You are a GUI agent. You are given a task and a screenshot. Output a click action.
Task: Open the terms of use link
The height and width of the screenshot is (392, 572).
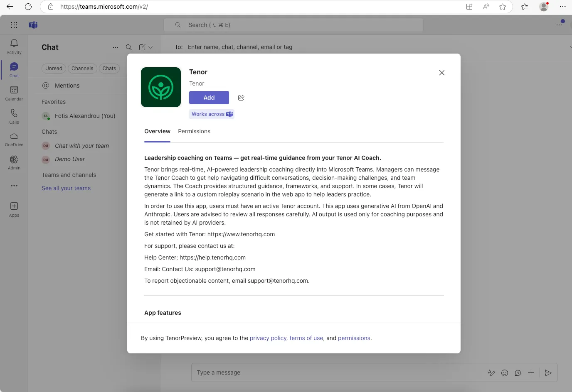[x=306, y=338]
